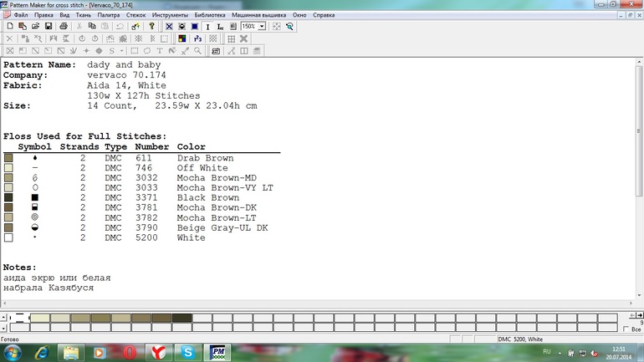Toggle solid blue square stitch view
Image resolution: width=644 pixels, height=362 pixels.
[195, 26]
